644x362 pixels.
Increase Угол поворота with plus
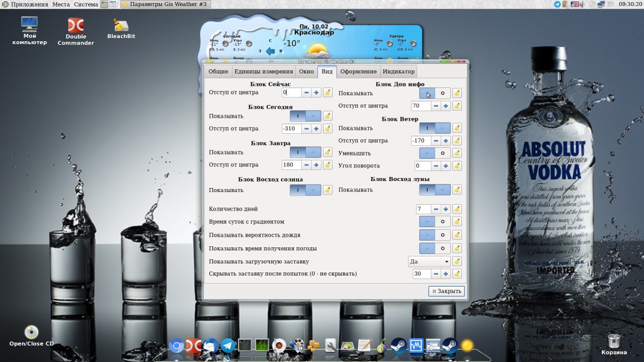(446, 166)
